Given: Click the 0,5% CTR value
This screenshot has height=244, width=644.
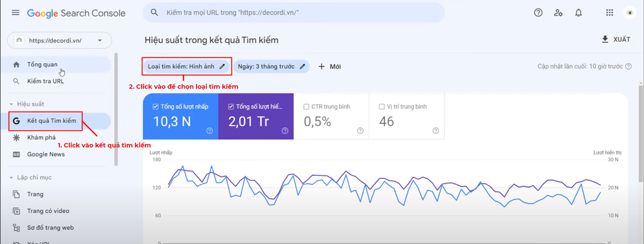Looking at the screenshot, I should coord(317,122).
